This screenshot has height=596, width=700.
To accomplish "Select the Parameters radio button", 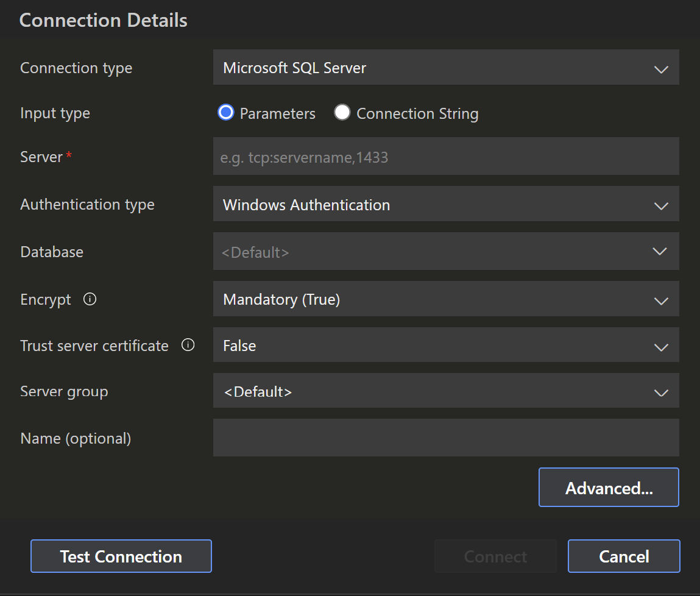I will pos(225,112).
